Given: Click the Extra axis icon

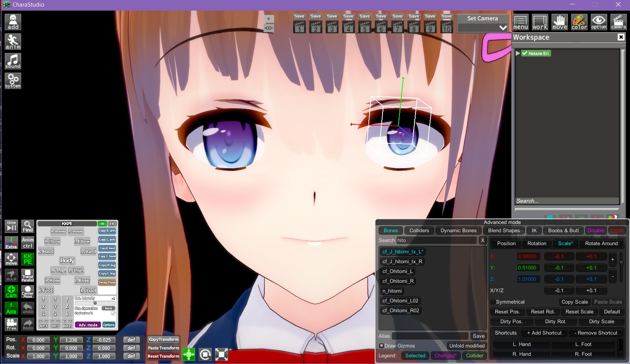Looking at the screenshot, I should [x=11, y=243].
